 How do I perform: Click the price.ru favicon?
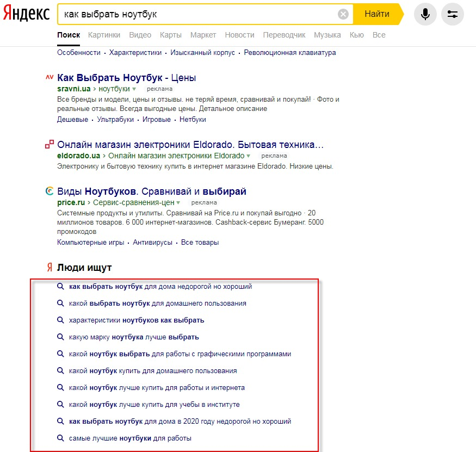coord(50,191)
